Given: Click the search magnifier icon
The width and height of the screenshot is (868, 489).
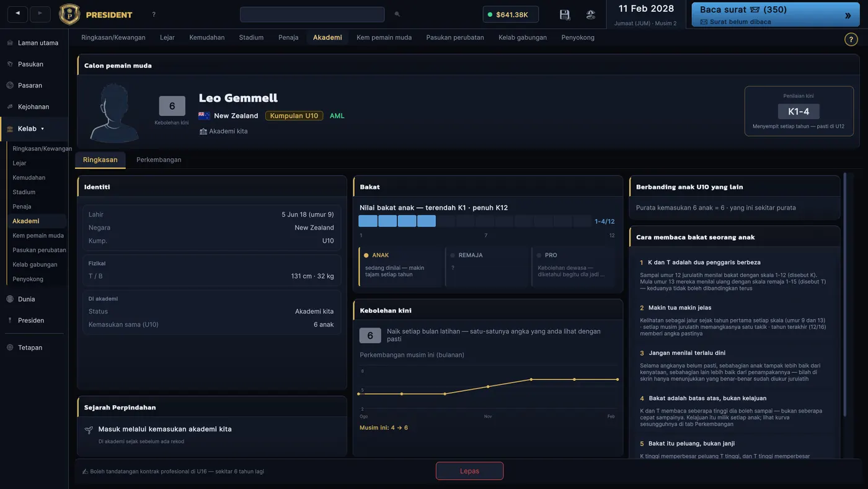Looking at the screenshot, I should pyautogui.click(x=397, y=14).
